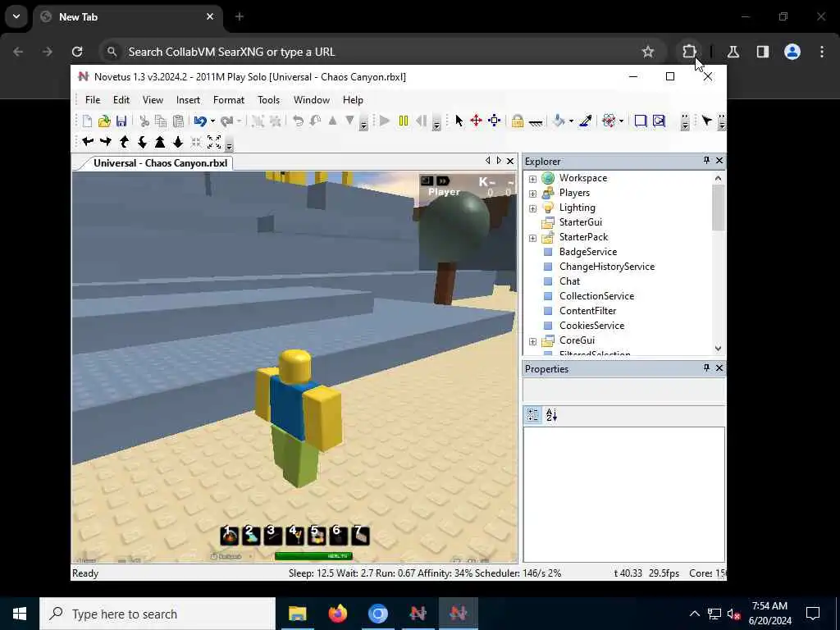
Task: Open Firefox from the taskbar
Action: pyautogui.click(x=337, y=614)
